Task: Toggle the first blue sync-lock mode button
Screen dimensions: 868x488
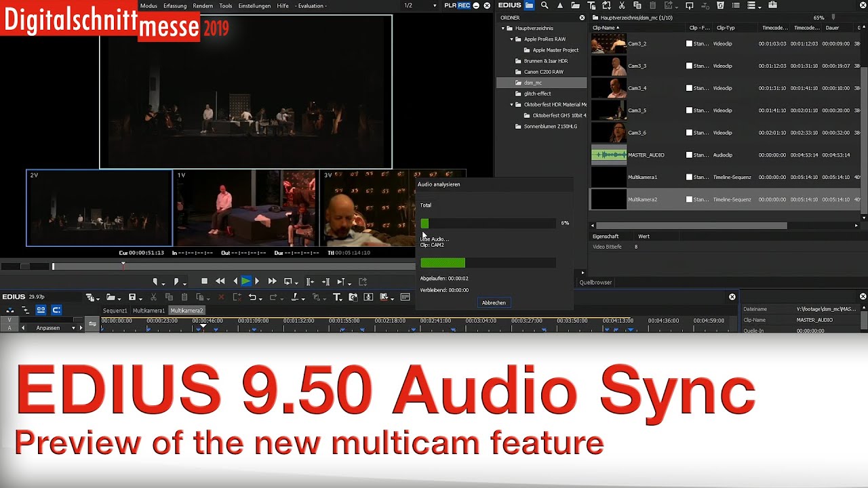Action: pos(41,310)
